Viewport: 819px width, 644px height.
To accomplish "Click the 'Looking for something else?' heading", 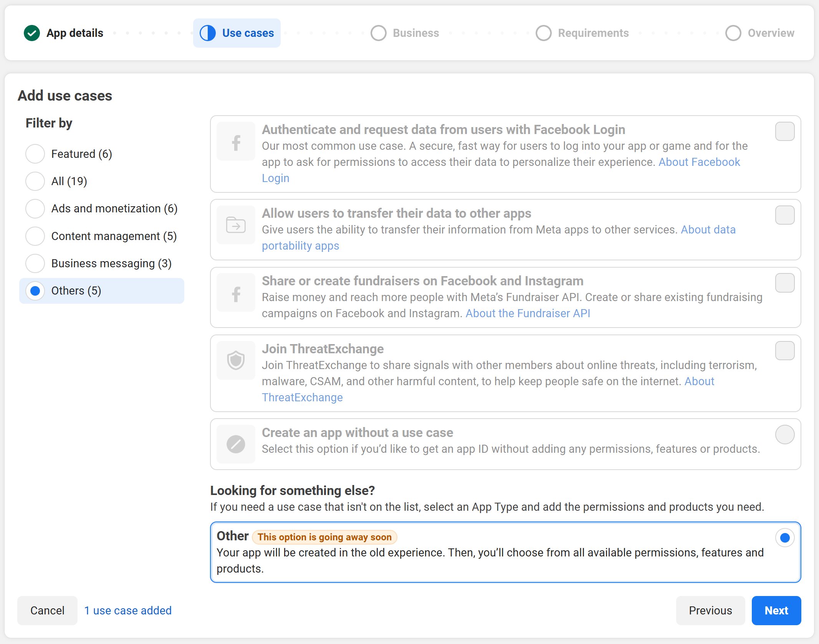I will tap(292, 490).
